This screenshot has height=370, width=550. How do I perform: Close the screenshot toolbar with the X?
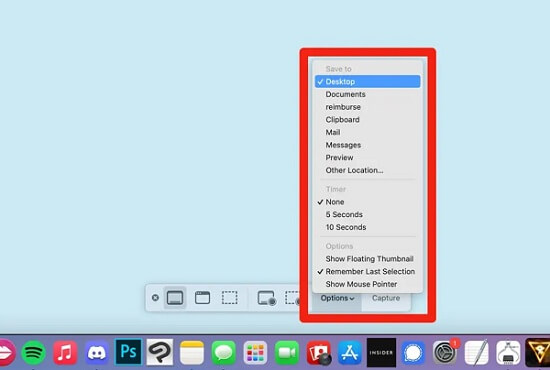[x=155, y=298]
